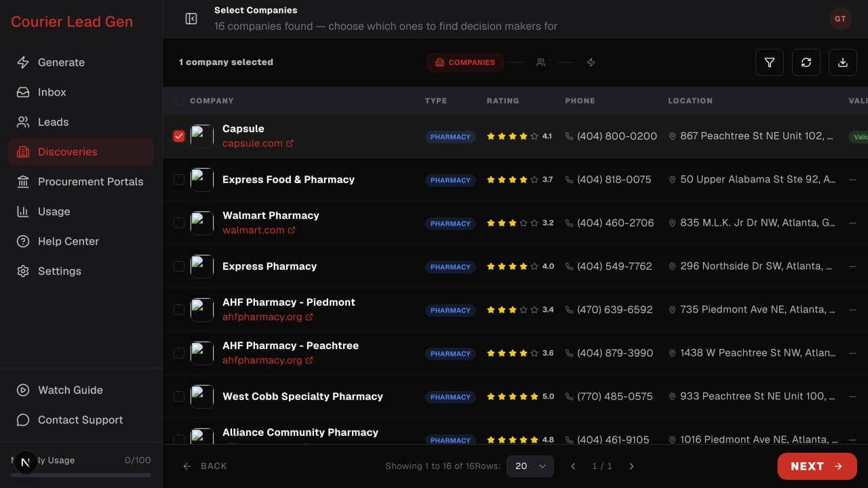Click phone icon for (770) 485-0575

click(569, 396)
